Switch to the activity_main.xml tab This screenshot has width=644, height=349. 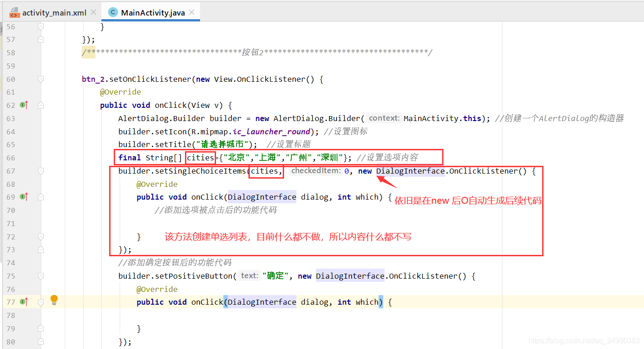54,12
